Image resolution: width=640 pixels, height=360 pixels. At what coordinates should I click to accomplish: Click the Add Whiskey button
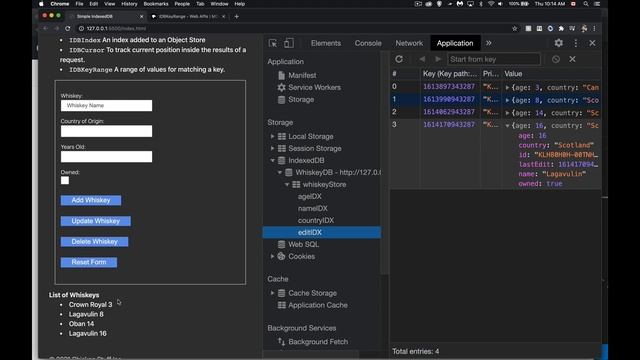tap(91, 200)
